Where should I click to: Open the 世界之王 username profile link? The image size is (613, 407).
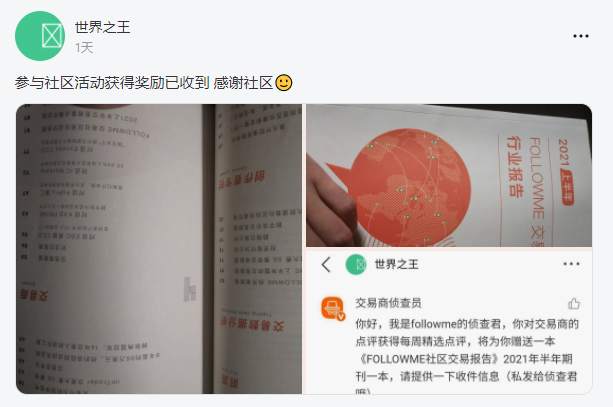click(102, 27)
